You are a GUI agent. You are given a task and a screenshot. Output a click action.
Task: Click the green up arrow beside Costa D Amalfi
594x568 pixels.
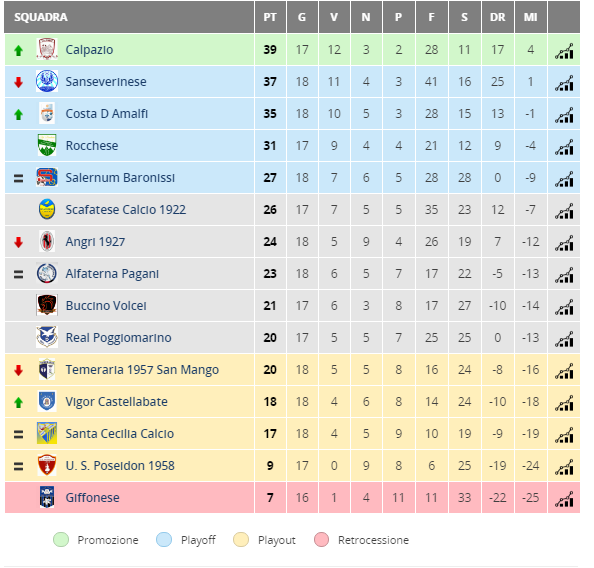(18, 114)
